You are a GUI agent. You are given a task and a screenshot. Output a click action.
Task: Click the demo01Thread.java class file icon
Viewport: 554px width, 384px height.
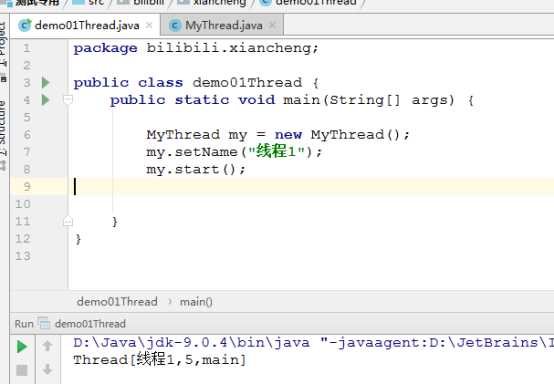(x=25, y=25)
